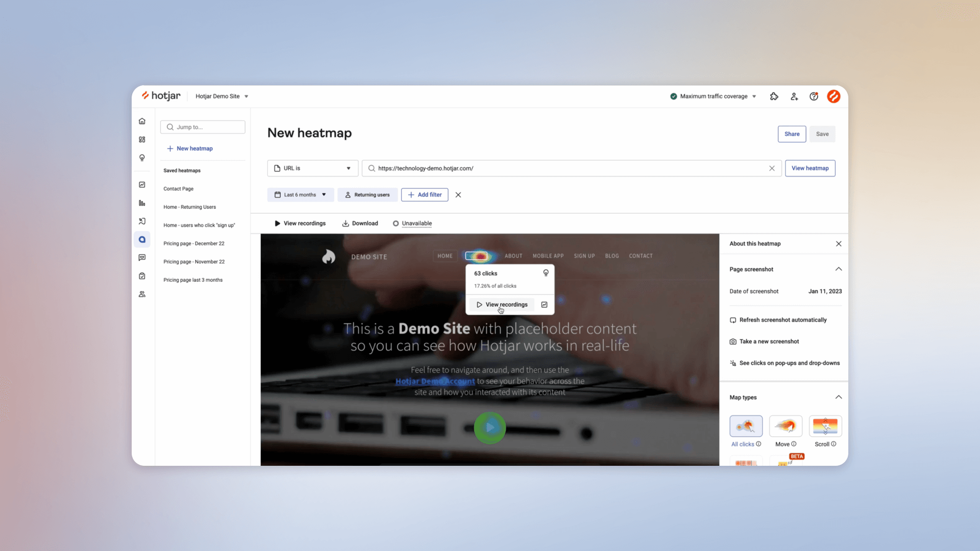Open saved heatmap Home - Returning Users
This screenshot has width=980, height=551.
point(189,207)
